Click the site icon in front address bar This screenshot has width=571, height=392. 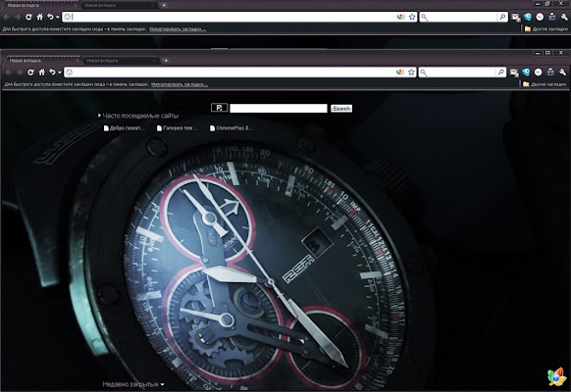(x=70, y=73)
